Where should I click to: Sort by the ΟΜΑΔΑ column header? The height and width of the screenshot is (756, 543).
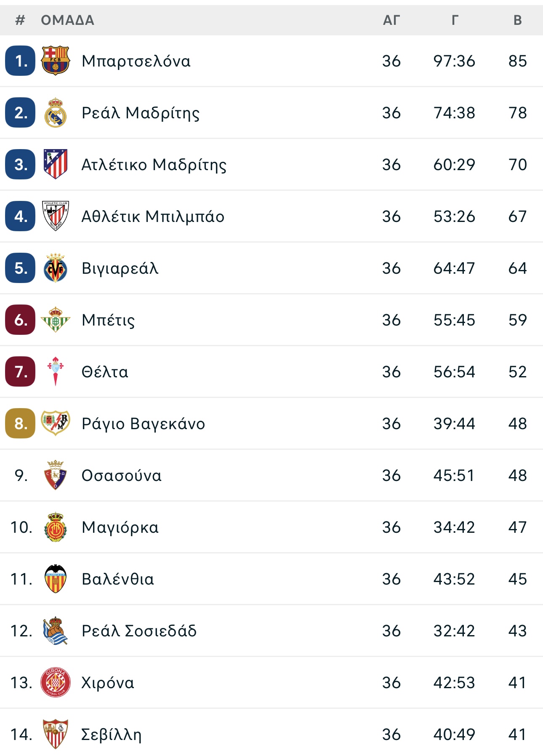(x=67, y=20)
